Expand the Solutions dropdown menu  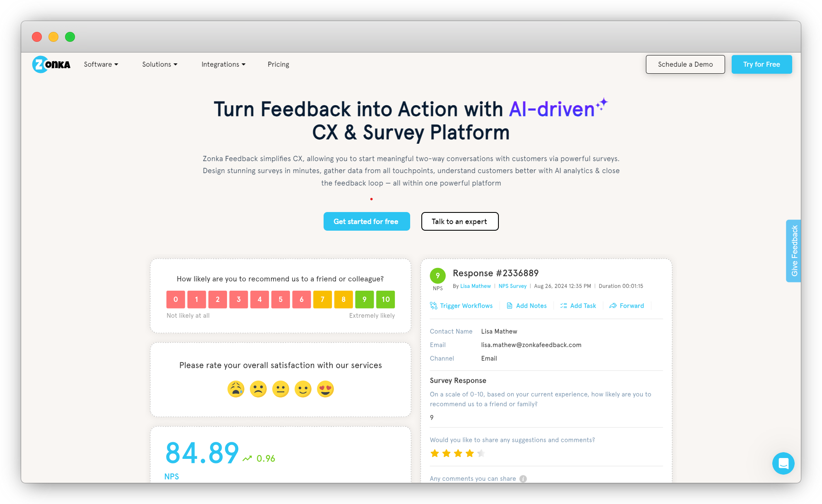click(x=160, y=64)
